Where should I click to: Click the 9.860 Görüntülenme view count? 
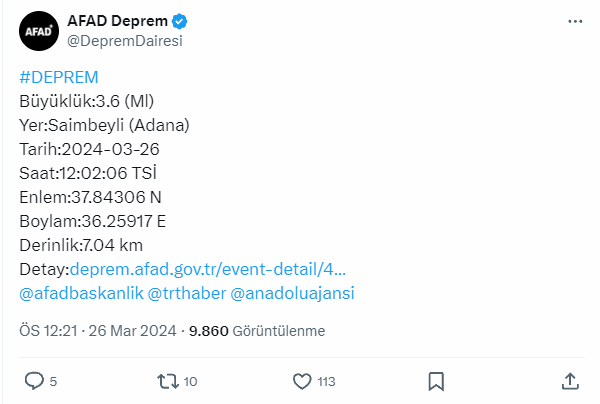pyautogui.click(x=257, y=331)
